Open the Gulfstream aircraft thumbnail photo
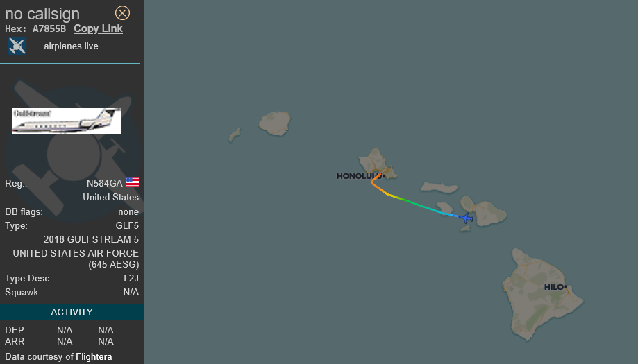This screenshot has width=638, height=364. point(67,121)
